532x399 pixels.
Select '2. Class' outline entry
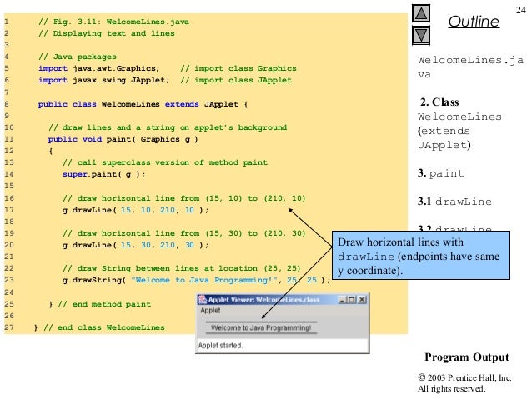tap(439, 102)
